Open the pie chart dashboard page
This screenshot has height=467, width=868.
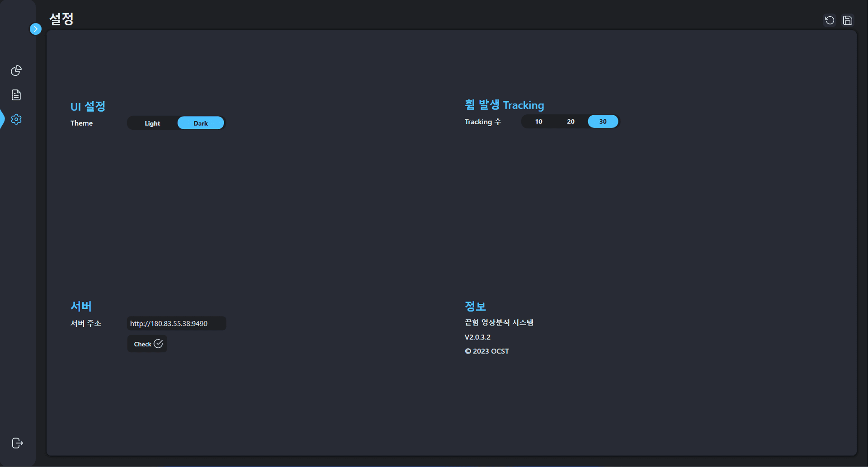point(16,71)
